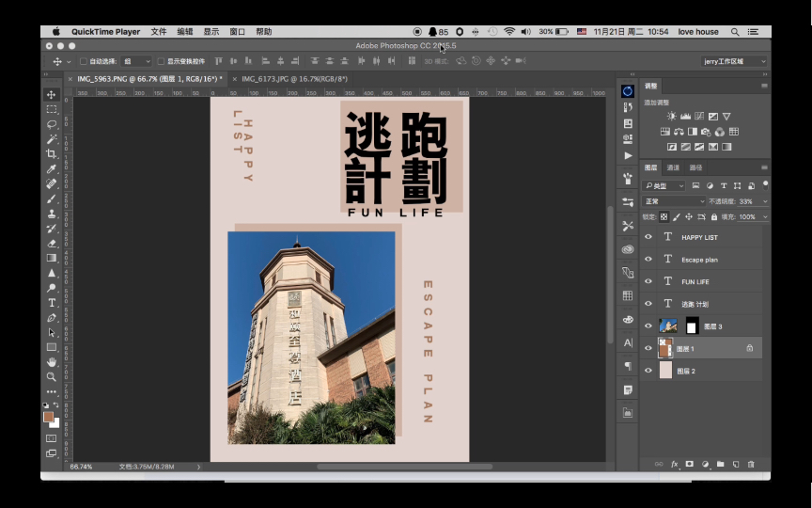Select the Pen tool
This screenshot has width=812, height=508.
click(52, 317)
